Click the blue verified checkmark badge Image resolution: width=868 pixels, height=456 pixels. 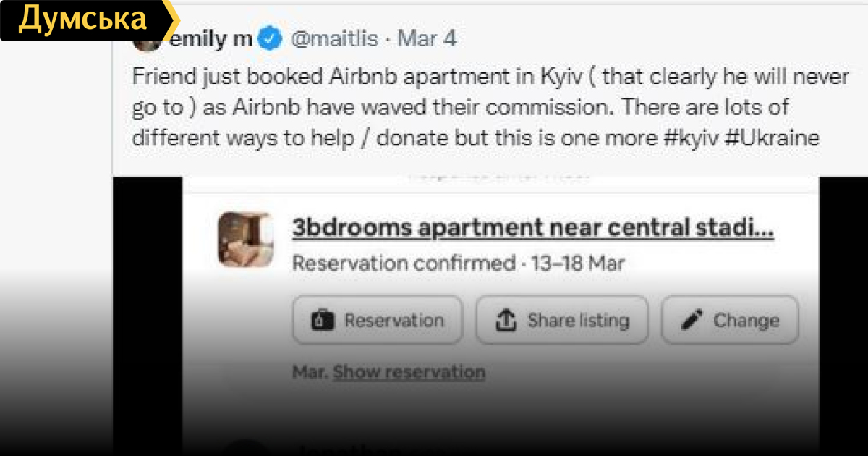(x=270, y=38)
